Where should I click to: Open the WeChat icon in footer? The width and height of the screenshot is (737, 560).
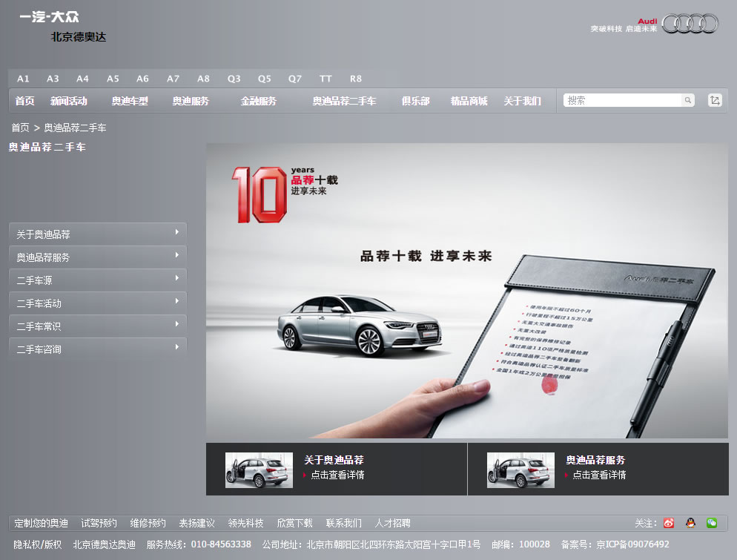[x=712, y=523]
